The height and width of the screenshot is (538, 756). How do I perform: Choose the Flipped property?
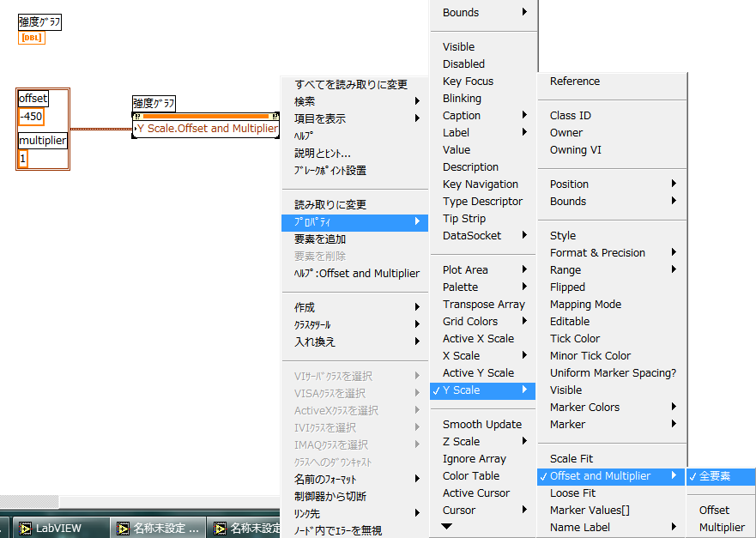point(611,287)
